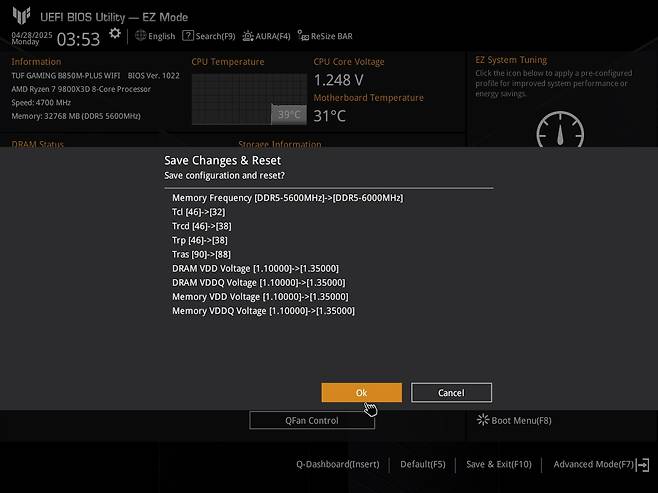Confirm the changes with the Ok button

point(361,393)
